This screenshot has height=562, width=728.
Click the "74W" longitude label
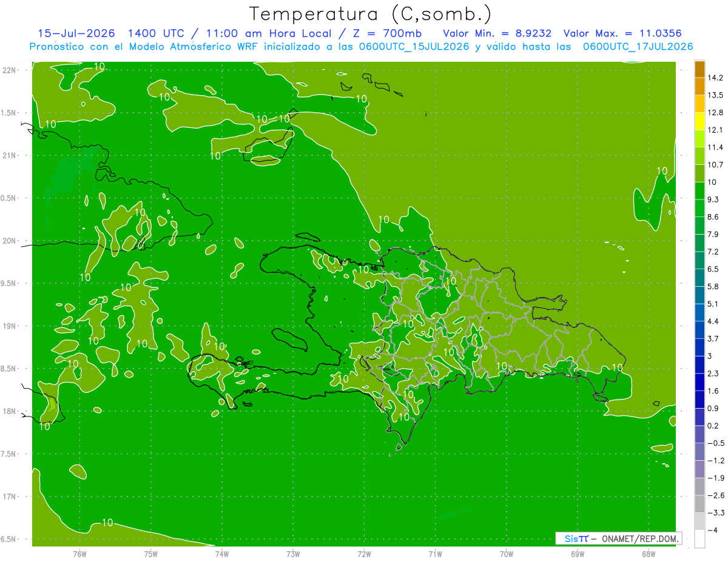tap(222, 554)
